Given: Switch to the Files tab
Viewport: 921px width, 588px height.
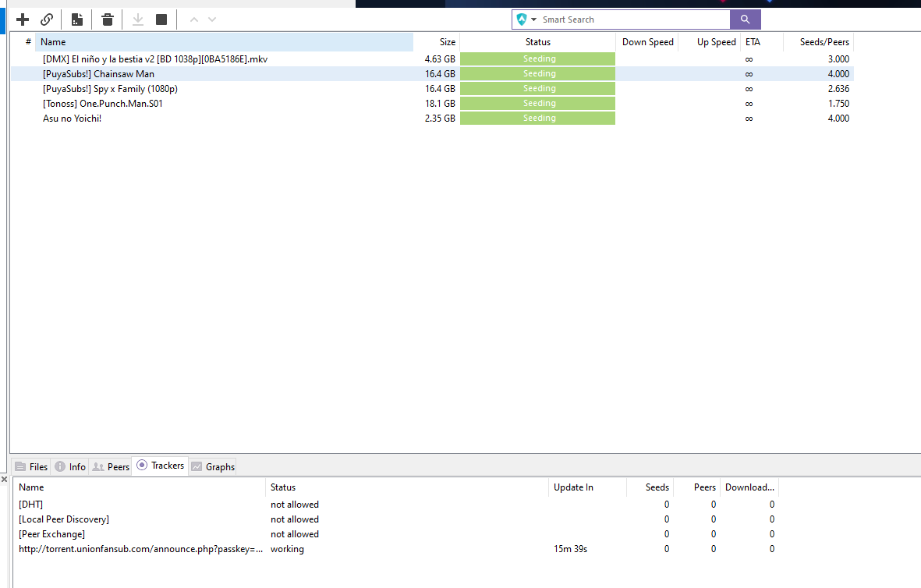Looking at the screenshot, I should (31, 467).
